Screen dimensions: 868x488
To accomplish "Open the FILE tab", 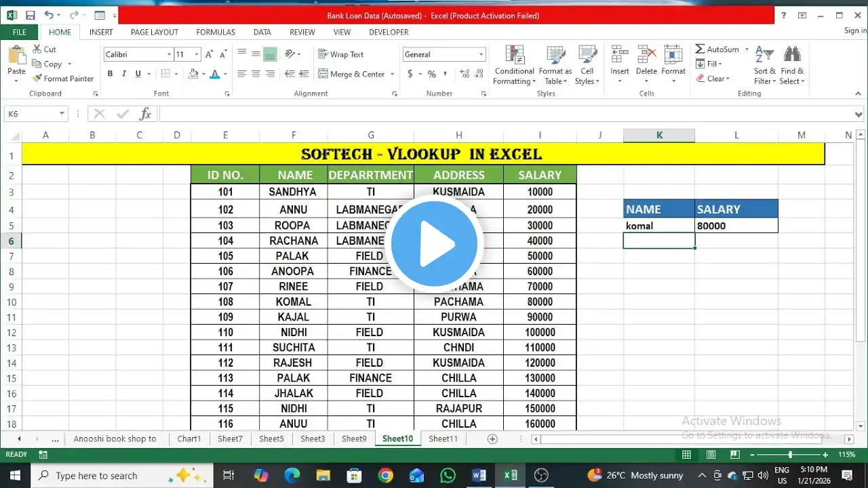I will coord(20,32).
